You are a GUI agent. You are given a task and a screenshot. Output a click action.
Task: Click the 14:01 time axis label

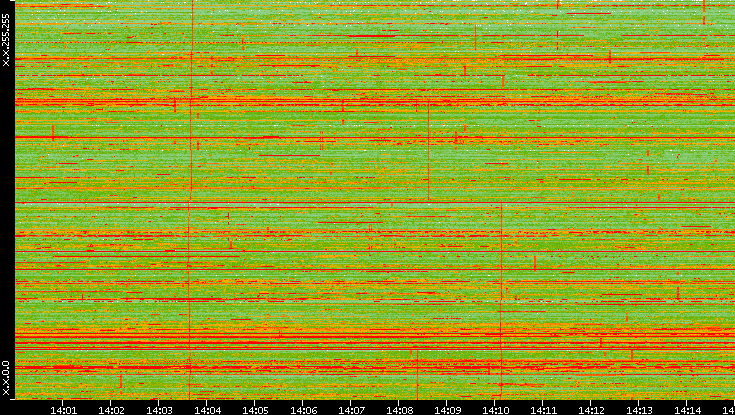coord(63,410)
